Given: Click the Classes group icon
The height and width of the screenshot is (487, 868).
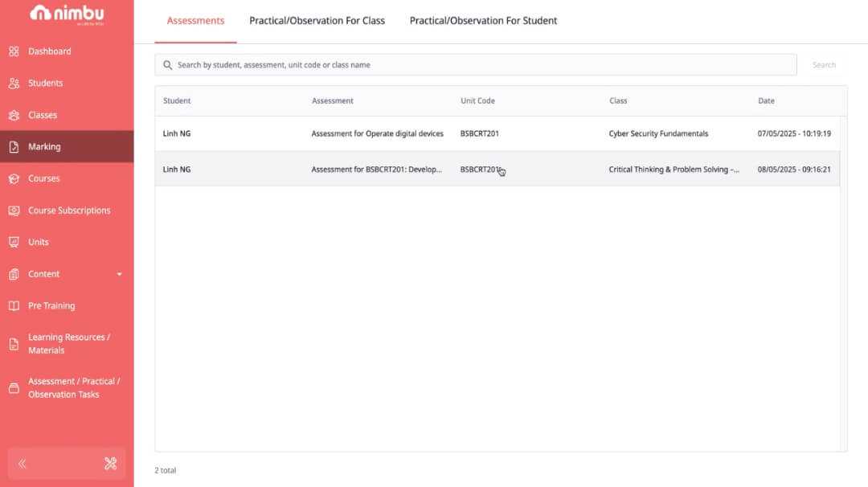Looking at the screenshot, I should [x=14, y=115].
